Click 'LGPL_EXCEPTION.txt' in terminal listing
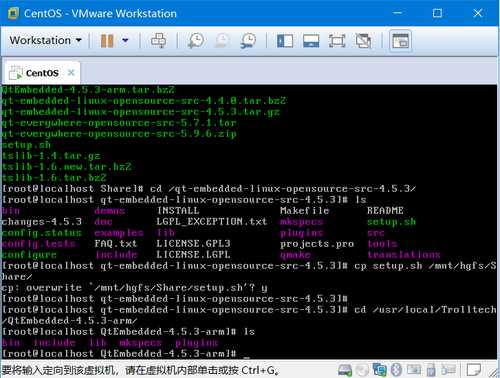Image resolution: width=500 pixels, height=378 pixels. (212, 222)
